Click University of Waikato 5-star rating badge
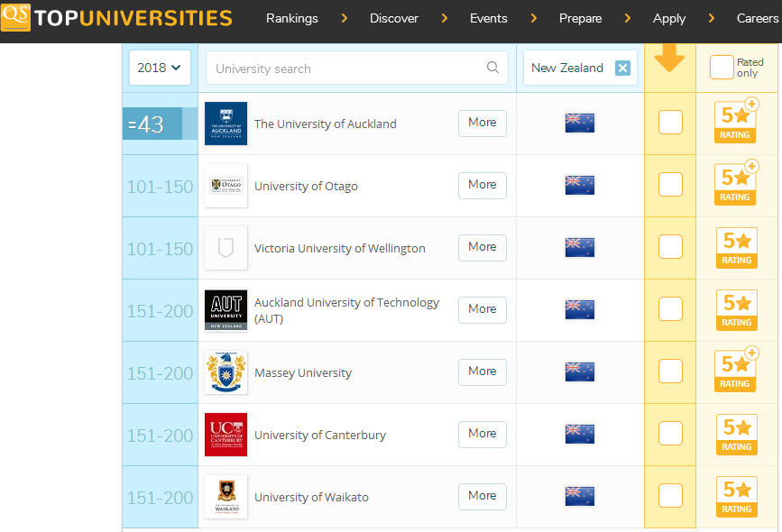This screenshot has width=782, height=532. tap(736, 497)
